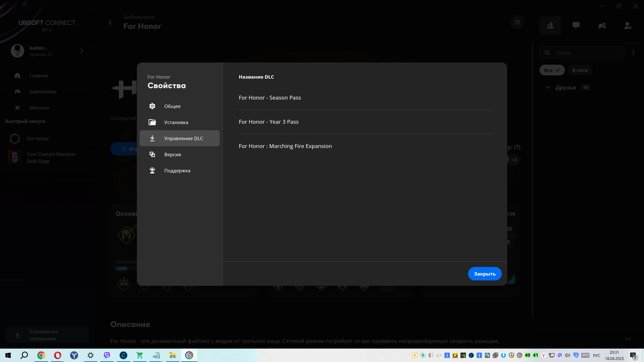Viewport: 644px width, 362px height.
Task: Switch the РУС input language indicator
Action: (597, 355)
